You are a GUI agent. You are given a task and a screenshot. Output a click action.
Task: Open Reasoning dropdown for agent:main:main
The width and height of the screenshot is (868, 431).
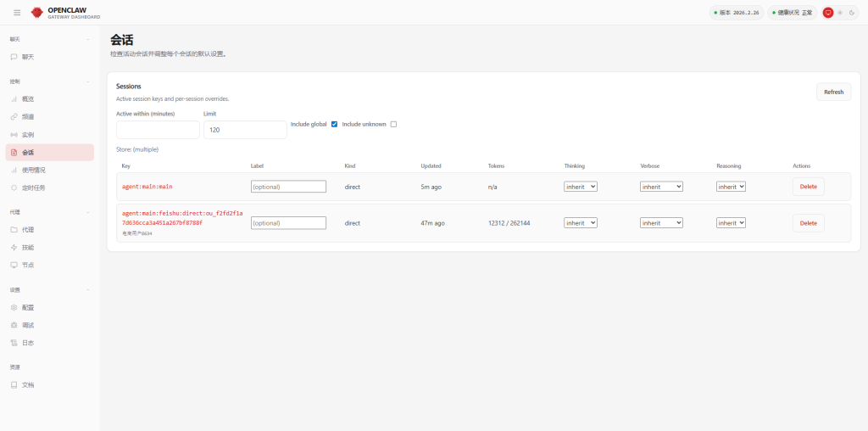tap(731, 187)
